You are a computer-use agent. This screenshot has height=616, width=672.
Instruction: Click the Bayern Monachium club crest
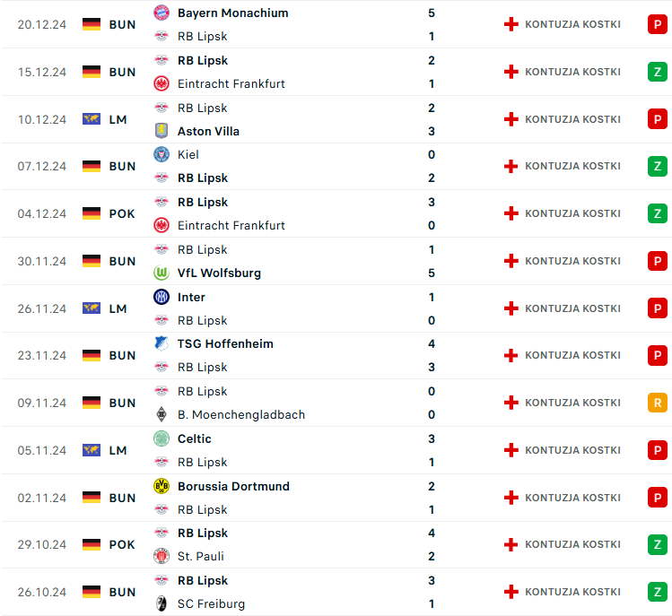coord(161,13)
